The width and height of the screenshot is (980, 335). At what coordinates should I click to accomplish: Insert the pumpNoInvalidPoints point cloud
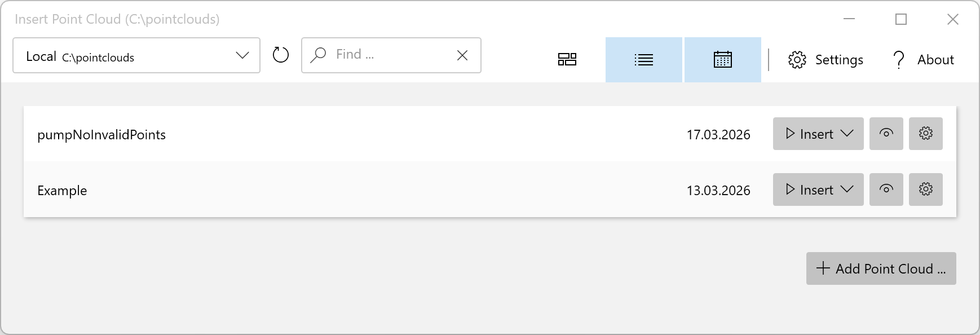coord(809,134)
